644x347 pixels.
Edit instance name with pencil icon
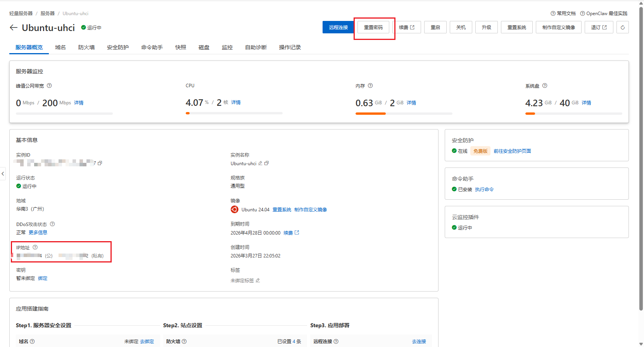pos(261,163)
